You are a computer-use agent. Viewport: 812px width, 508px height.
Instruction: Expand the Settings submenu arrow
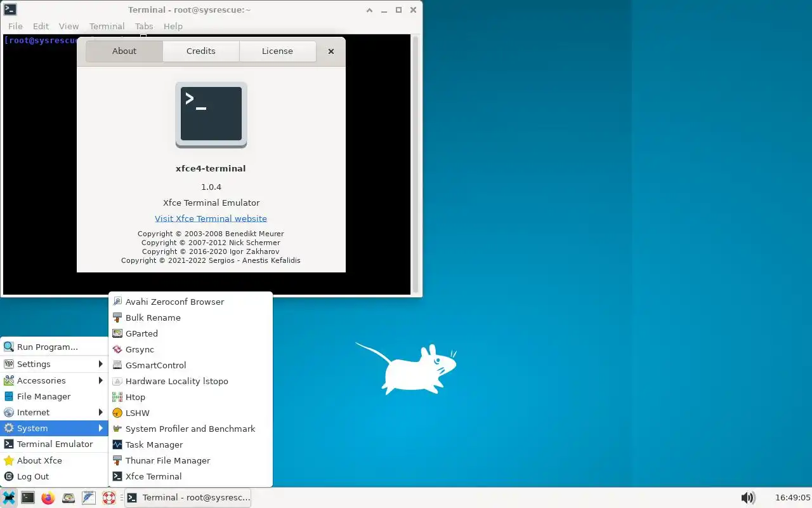pos(100,364)
